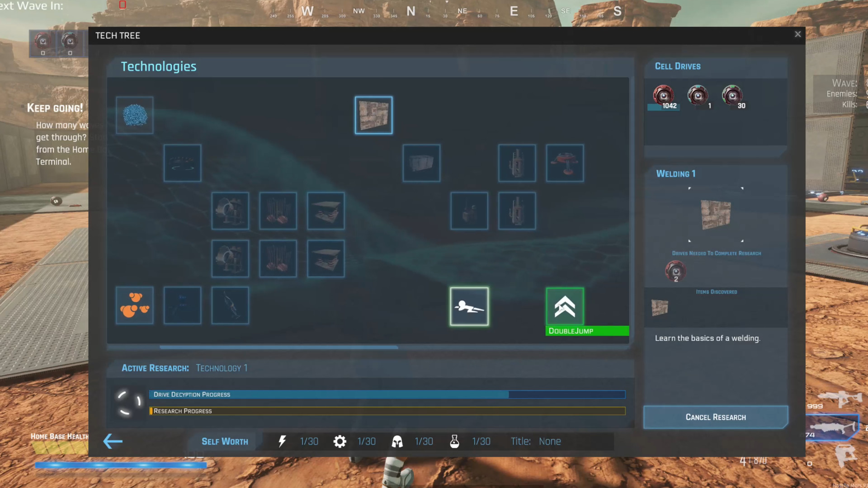Select the dash ability tech node

469,306
